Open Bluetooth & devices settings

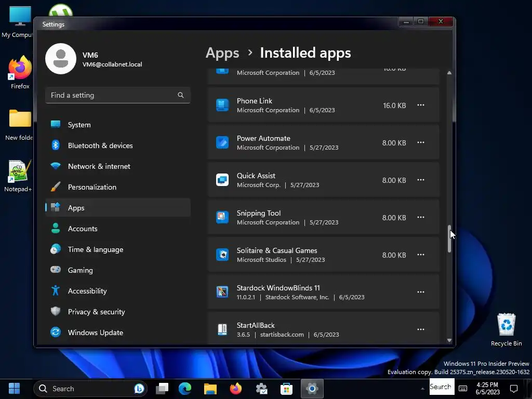click(118, 145)
